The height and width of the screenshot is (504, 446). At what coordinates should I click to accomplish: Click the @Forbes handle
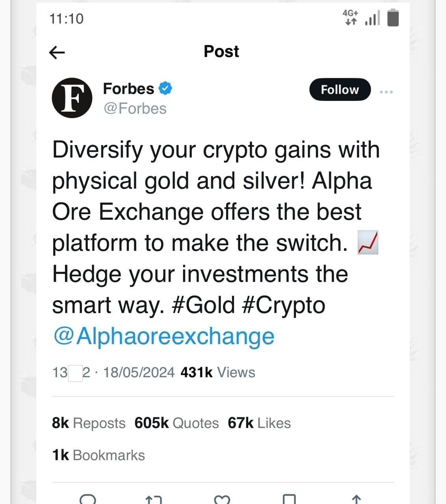[x=135, y=109]
